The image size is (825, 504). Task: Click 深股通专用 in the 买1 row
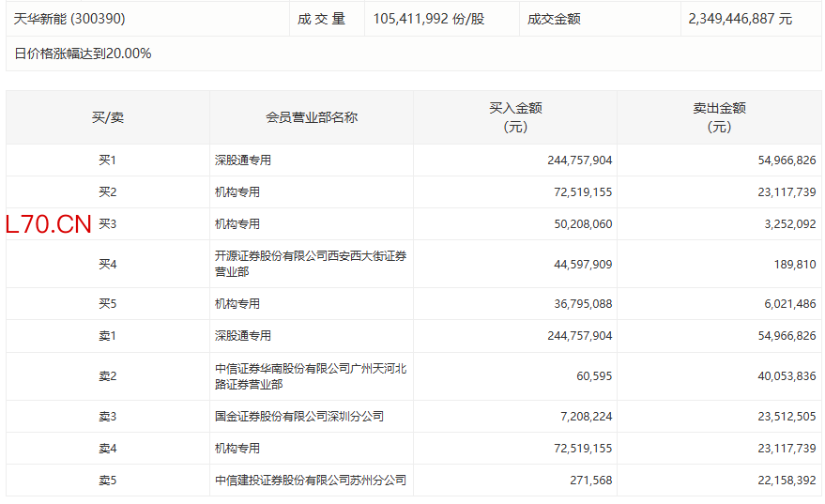coord(243,160)
